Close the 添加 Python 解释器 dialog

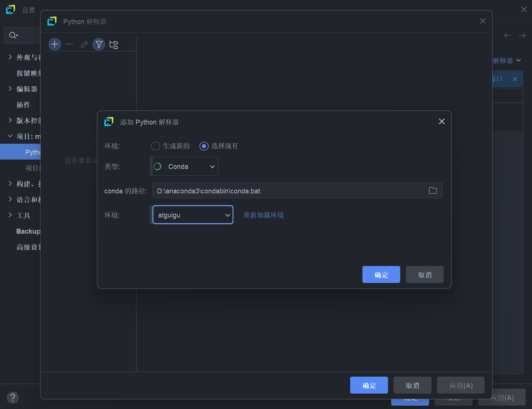click(442, 121)
